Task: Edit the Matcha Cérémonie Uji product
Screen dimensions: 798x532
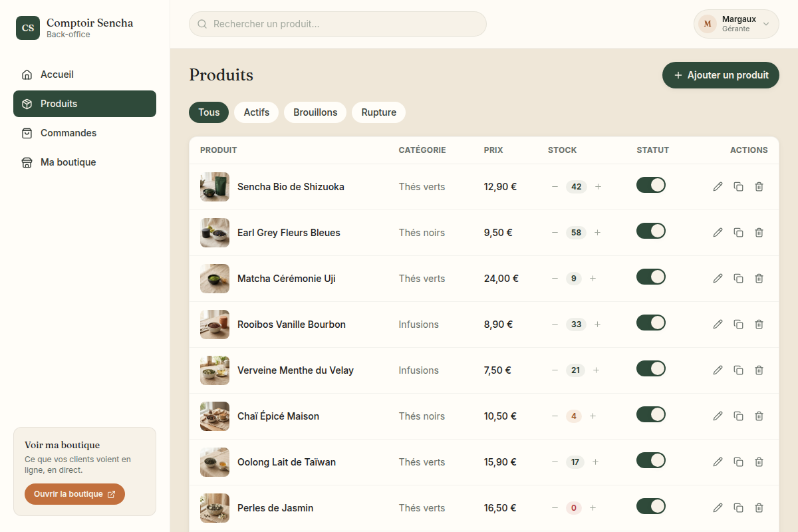Action: [718, 279]
